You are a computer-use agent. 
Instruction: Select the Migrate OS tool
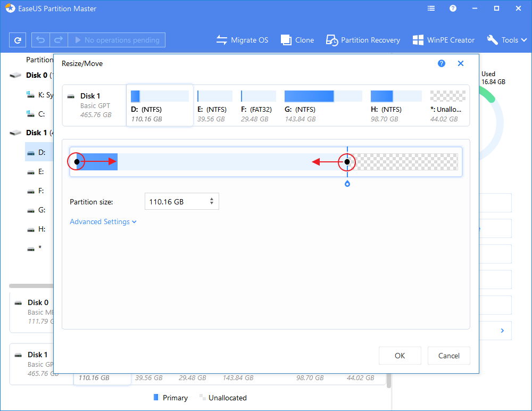pyautogui.click(x=242, y=40)
